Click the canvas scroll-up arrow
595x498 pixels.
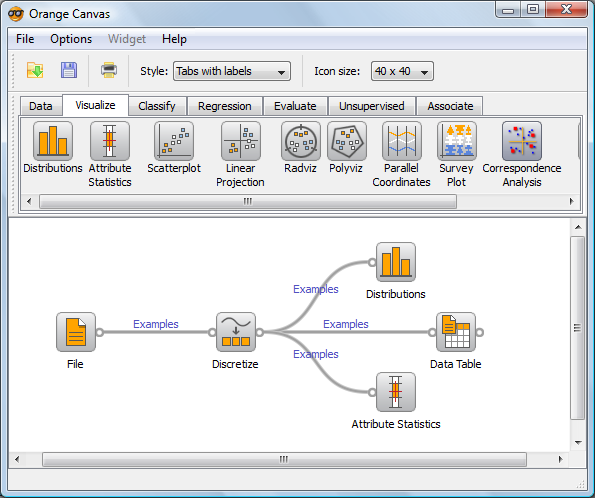pos(578,227)
